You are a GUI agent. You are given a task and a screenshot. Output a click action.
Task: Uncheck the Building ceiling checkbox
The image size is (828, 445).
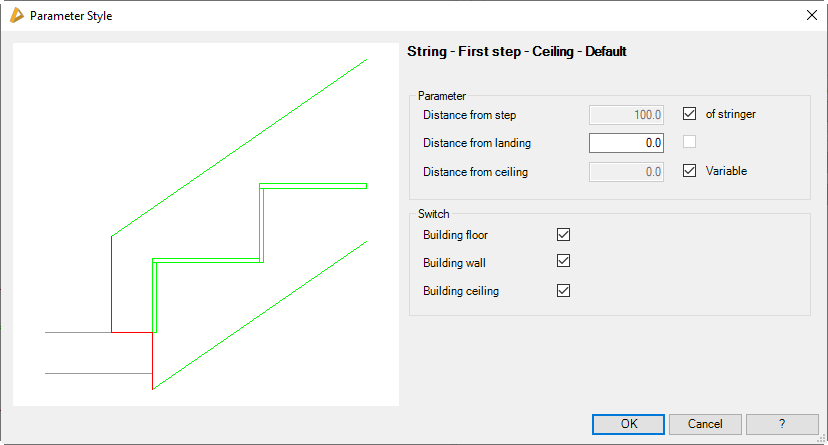pos(563,291)
